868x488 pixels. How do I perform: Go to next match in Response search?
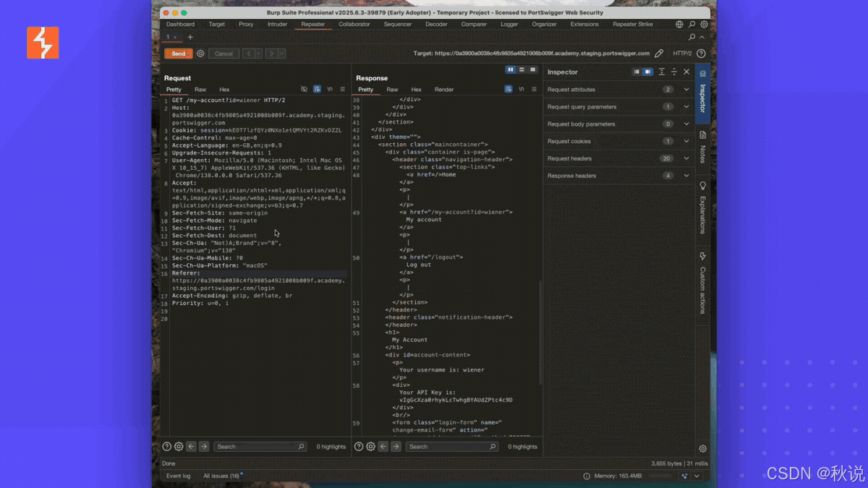[x=396, y=447]
